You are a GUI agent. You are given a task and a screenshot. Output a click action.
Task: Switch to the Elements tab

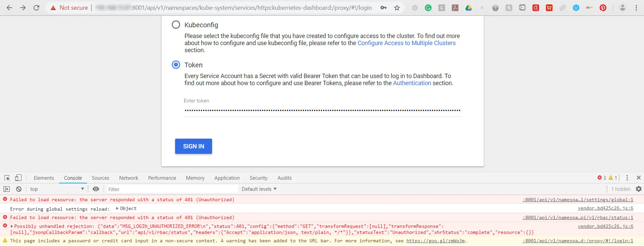(x=44, y=178)
